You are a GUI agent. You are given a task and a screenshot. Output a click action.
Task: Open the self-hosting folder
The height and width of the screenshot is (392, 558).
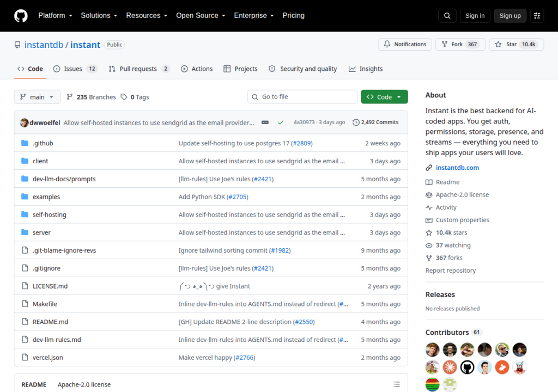[50, 215]
